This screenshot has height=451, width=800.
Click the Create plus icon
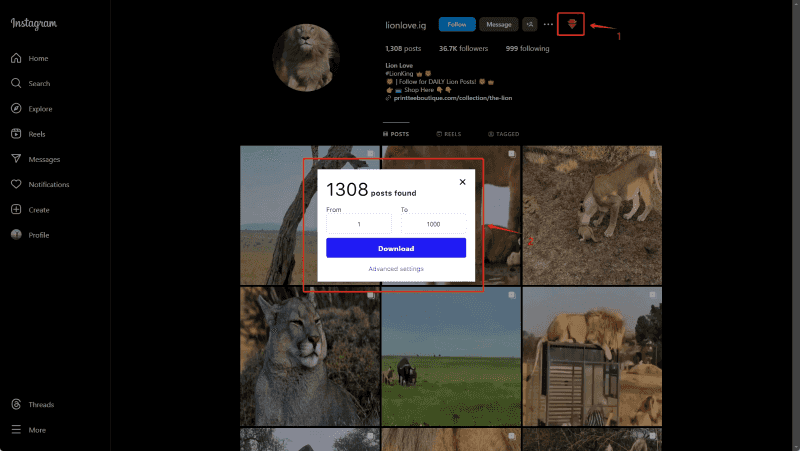click(16, 210)
